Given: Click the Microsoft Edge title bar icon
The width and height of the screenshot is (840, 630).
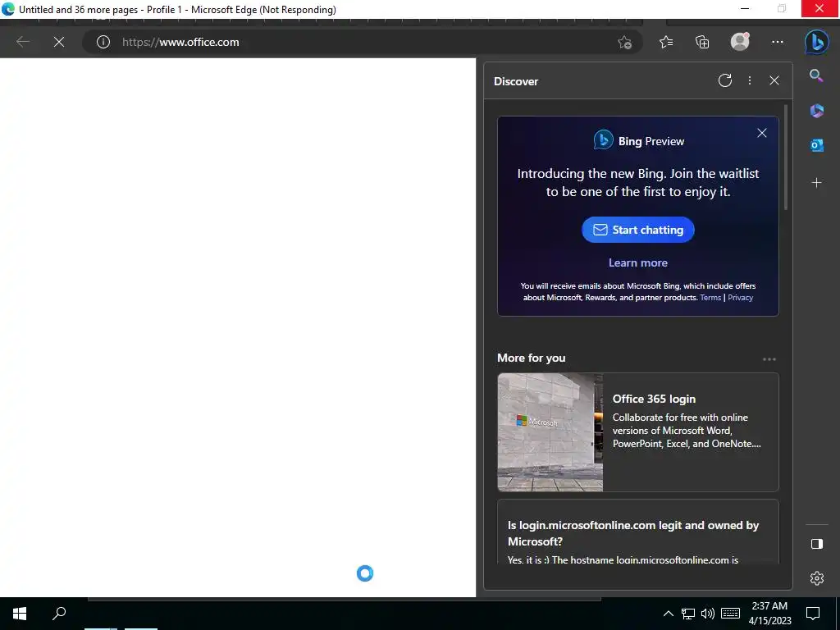Looking at the screenshot, I should 8,9.
